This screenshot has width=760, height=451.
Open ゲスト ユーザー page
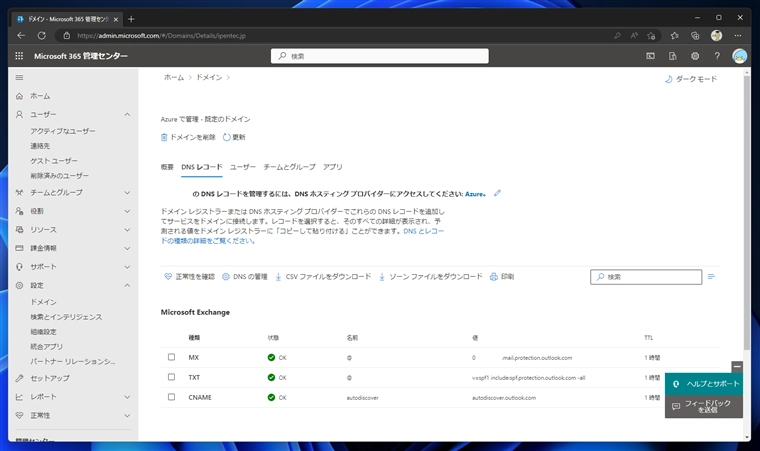click(x=54, y=161)
